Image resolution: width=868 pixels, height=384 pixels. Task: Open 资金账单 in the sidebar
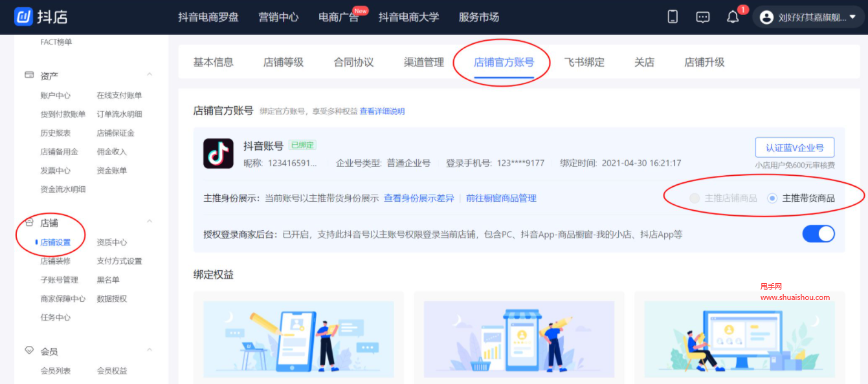pyautogui.click(x=112, y=170)
